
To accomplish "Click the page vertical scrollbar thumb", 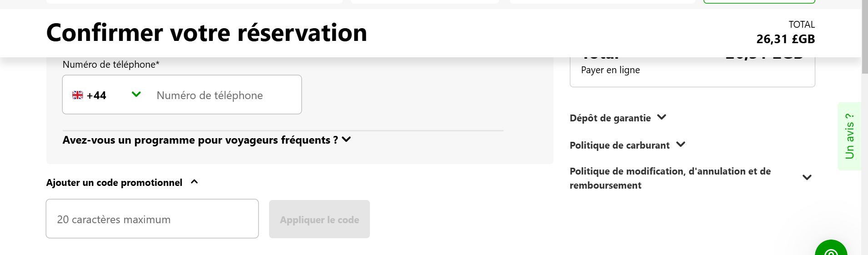I will tap(864, 36).
